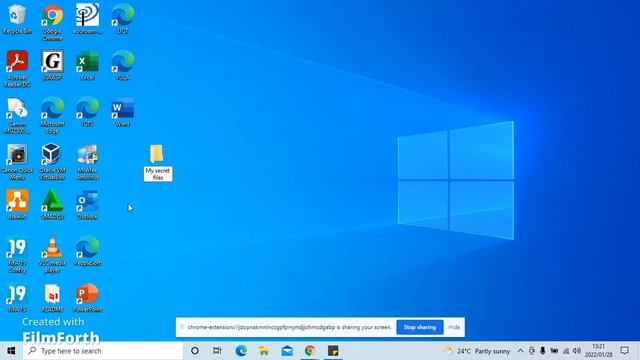This screenshot has height=360, width=640.
Task: Select the Canon Quick Menu shortcut
Action: coord(17,162)
